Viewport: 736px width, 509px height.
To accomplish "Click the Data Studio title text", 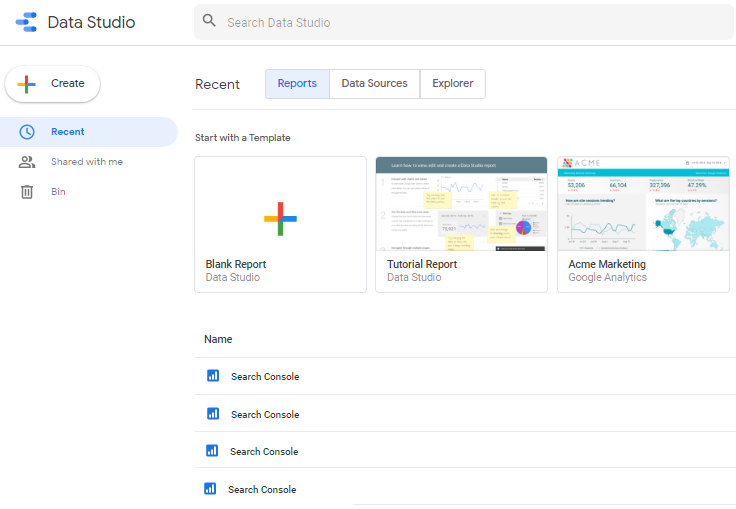I will [92, 22].
